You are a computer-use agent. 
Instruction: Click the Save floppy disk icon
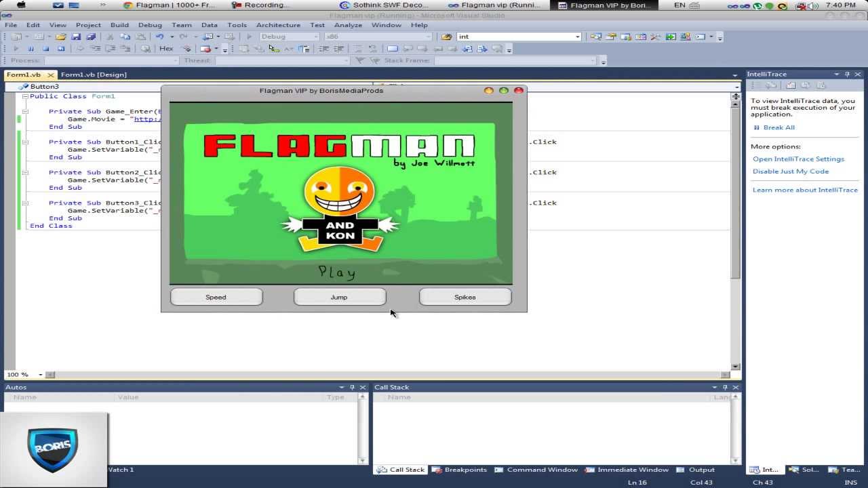[75, 37]
